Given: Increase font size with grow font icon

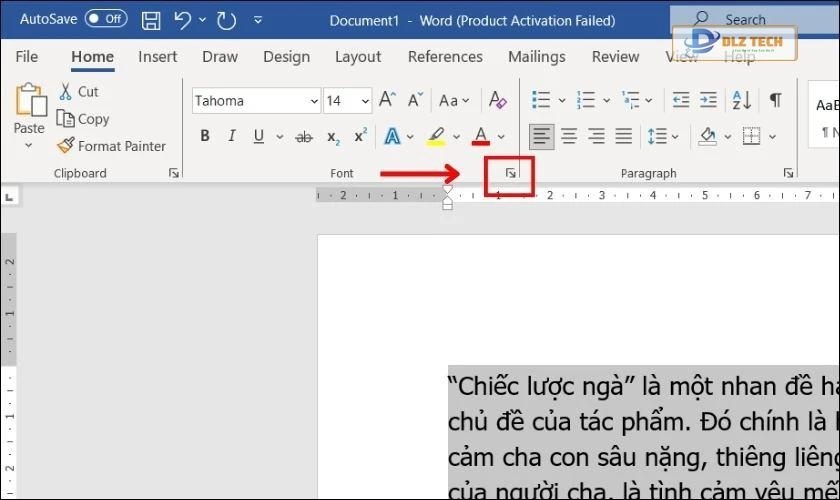Looking at the screenshot, I should click(x=387, y=100).
